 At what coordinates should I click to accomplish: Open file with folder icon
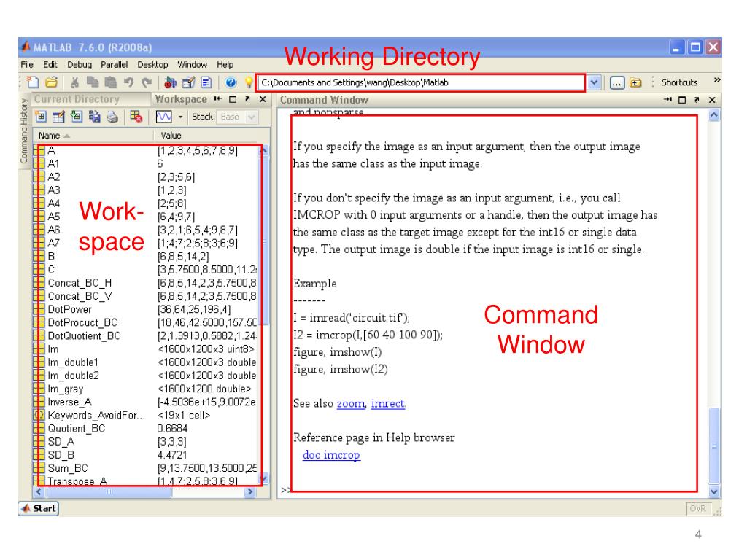(x=51, y=82)
